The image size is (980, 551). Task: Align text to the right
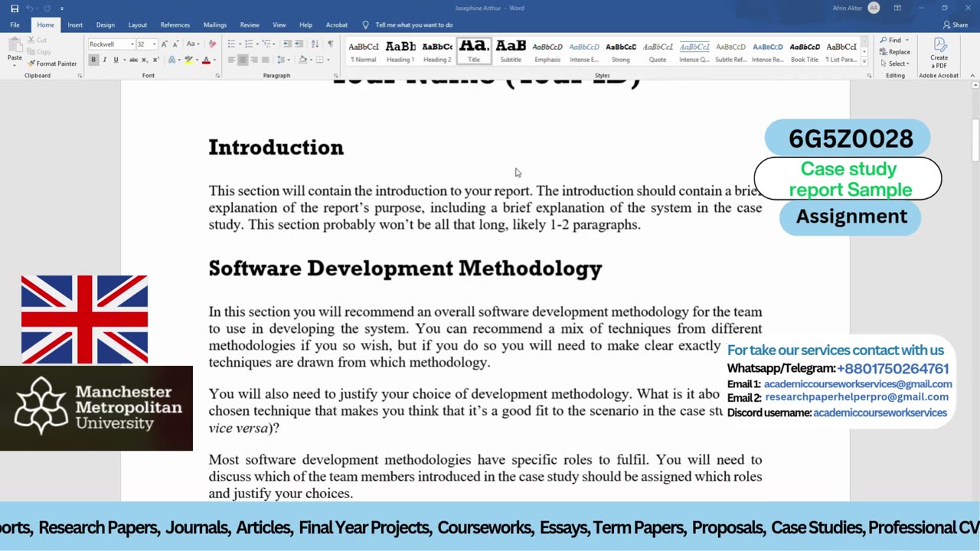tap(254, 60)
